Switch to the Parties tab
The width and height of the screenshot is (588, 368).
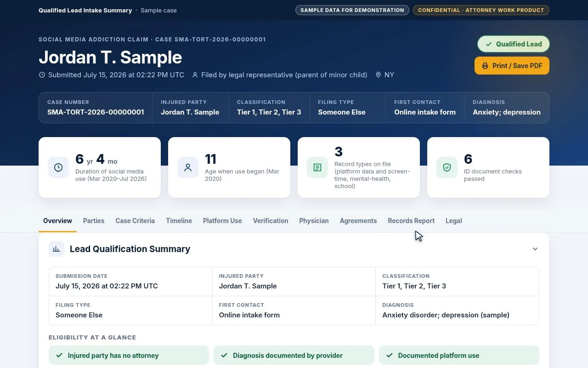point(94,221)
